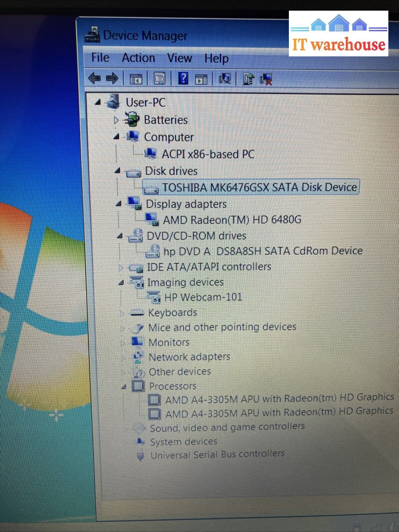This screenshot has height=532, width=399.
Task: Click Scan for hardware changes icon
Action: pyautogui.click(x=225, y=79)
